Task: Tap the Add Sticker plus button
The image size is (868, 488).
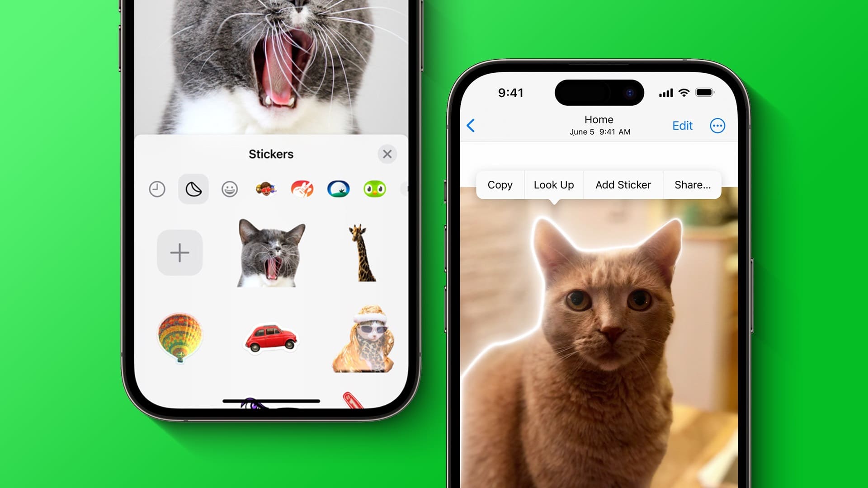Action: (x=180, y=253)
